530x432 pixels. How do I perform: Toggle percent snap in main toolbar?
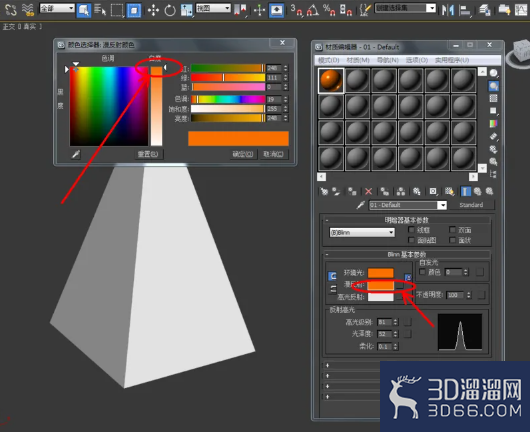[329, 10]
